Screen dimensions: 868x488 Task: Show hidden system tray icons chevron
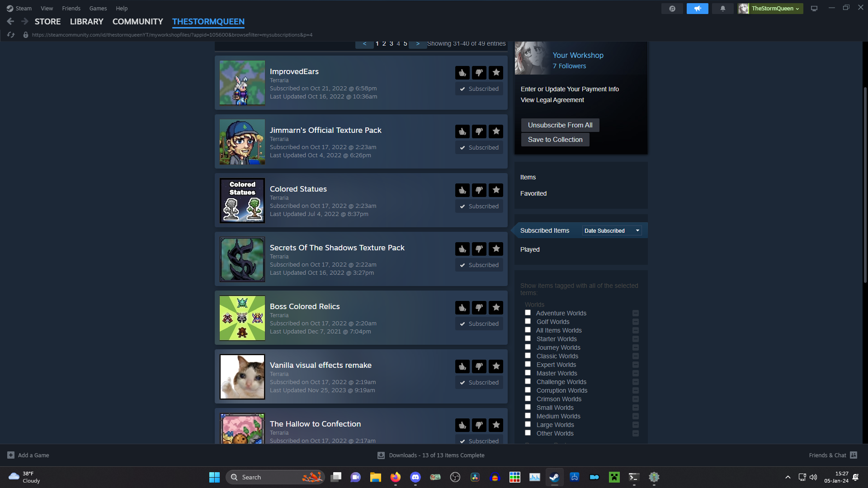[788, 477]
